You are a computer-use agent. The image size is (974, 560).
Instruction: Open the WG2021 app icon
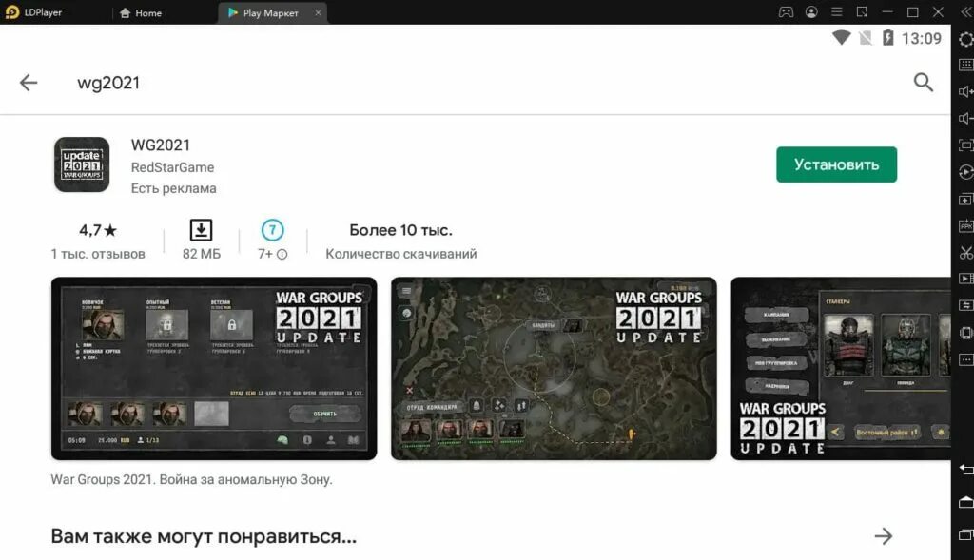pyautogui.click(x=82, y=164)
